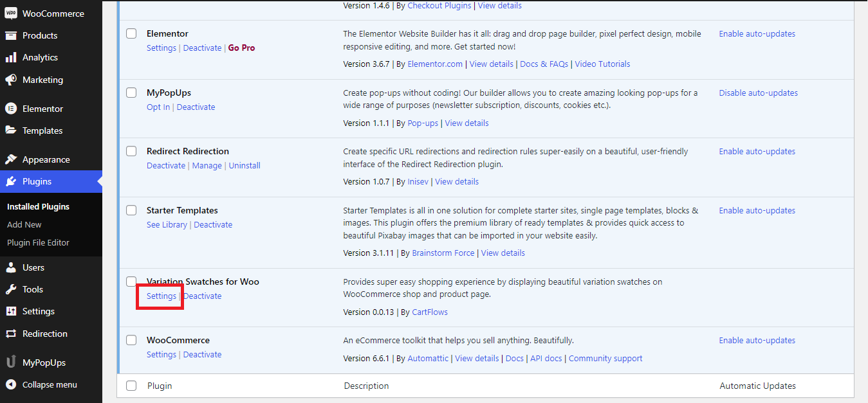Click the Products box icon
This screenshot has height=403, width=868.
click(x=11, y=35)
